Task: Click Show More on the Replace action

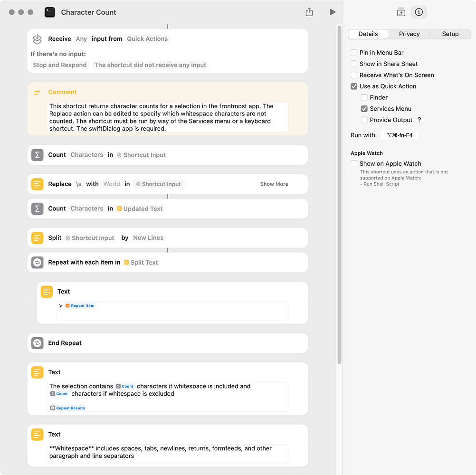Action: click(274, 184)
